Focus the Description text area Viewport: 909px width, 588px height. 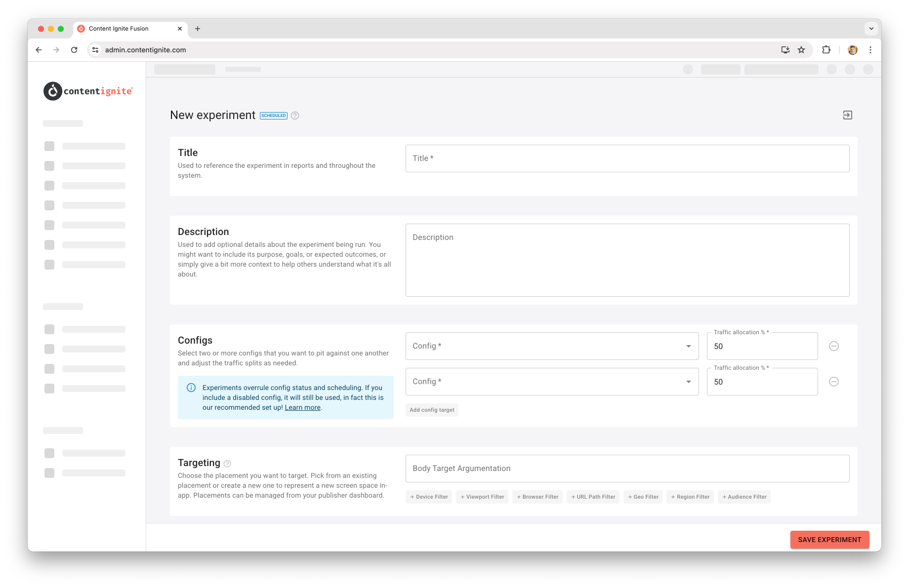(x=627, y=260)
